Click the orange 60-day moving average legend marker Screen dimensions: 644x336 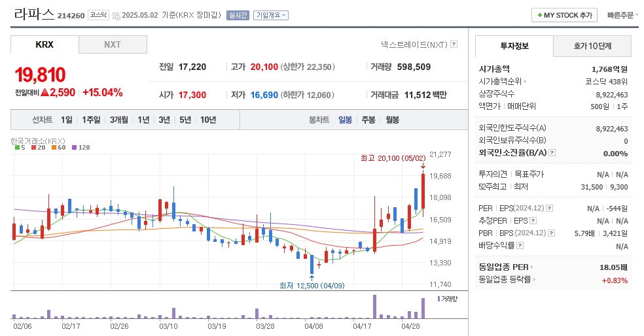coord(54,148)
